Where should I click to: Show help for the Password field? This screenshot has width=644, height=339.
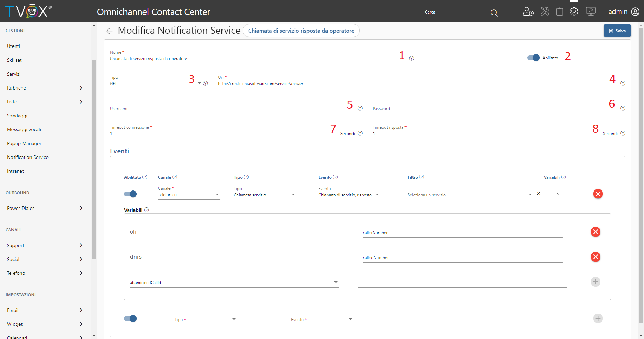623,108
